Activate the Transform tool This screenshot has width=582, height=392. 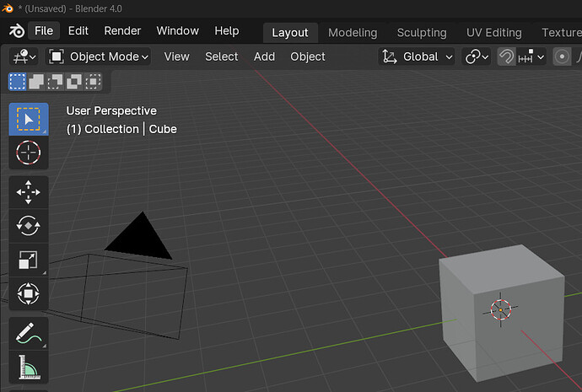(x=29, y=293)
